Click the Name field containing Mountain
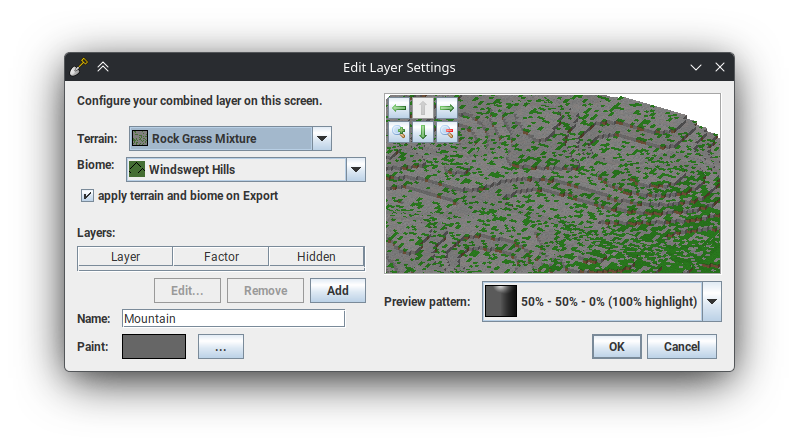This screenshot has width=799, height=448. click(232, 319)
